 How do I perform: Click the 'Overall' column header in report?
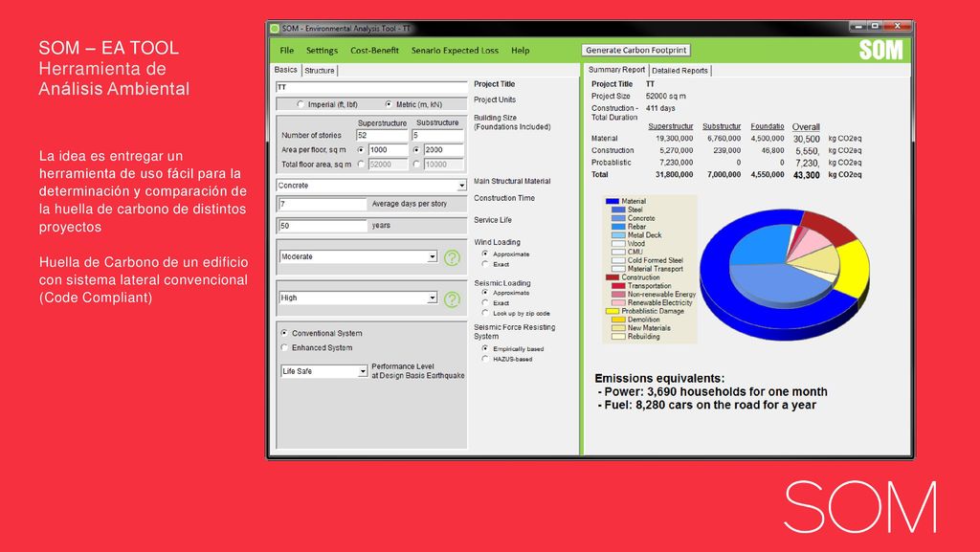806,127
